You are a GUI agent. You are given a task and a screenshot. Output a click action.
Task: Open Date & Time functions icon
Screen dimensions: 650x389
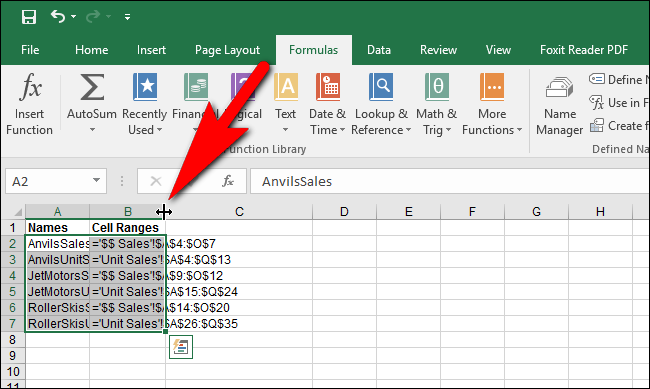328,87
